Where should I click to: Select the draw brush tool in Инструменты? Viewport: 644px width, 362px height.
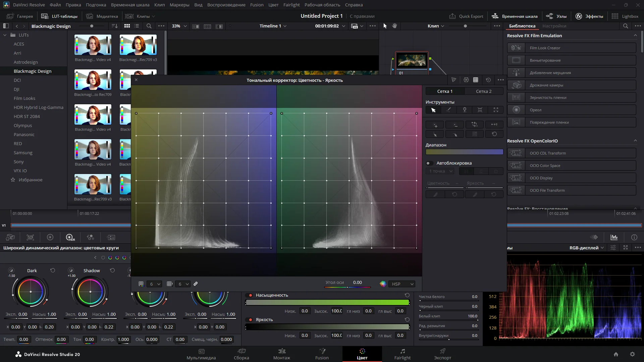click(x=449, y=110)
